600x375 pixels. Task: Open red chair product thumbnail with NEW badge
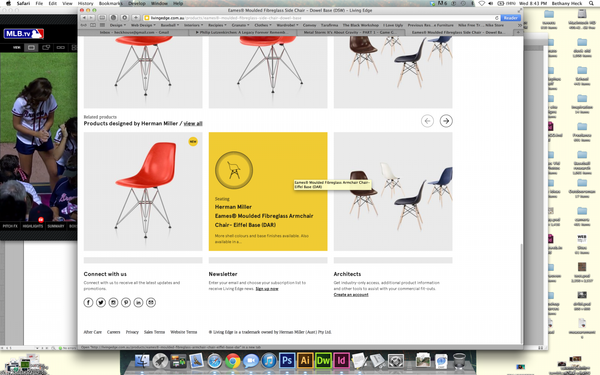(143, 191)
